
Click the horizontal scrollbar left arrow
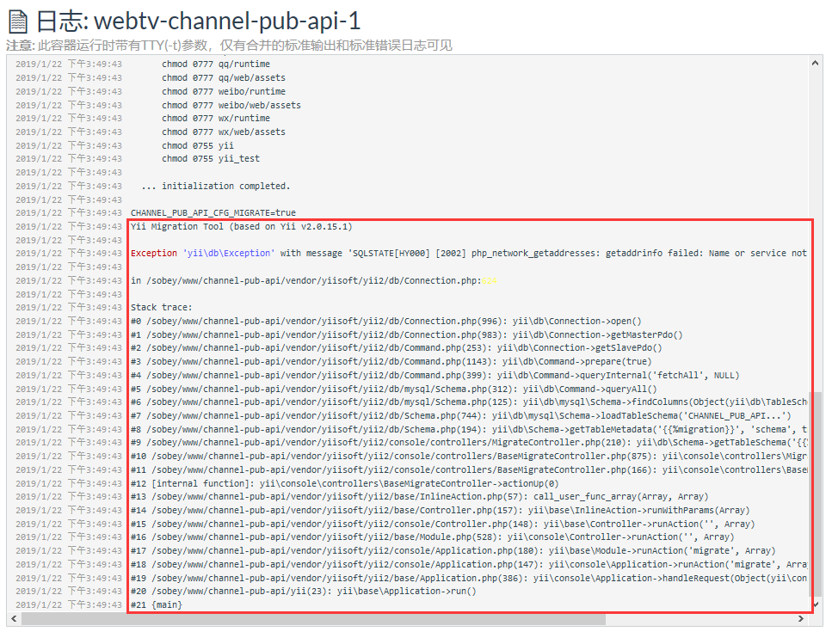[x=14, y=619]
